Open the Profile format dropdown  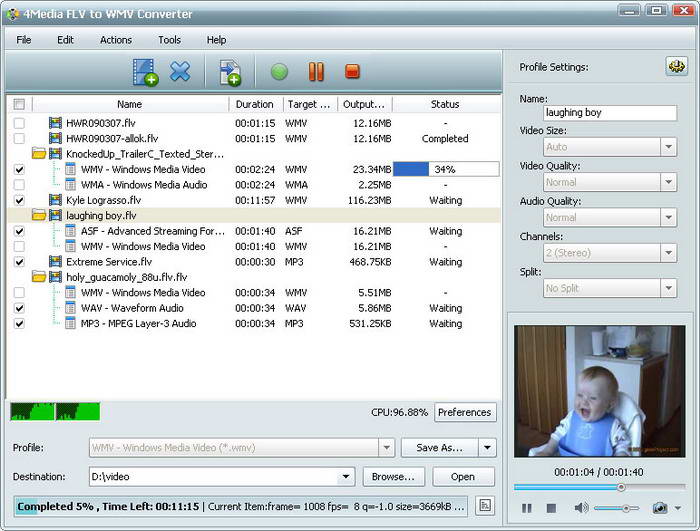point(387,447)
